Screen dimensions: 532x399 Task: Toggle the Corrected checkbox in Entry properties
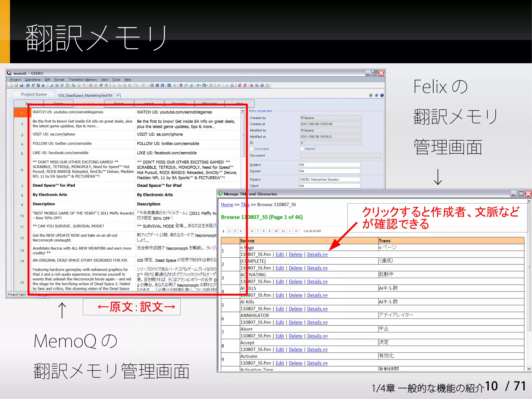(251, 149)
